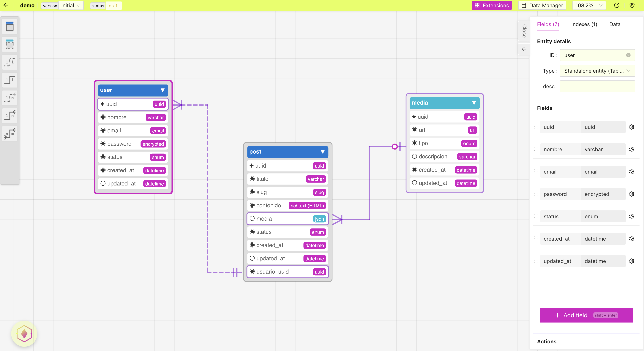Toggle required circle on media descripcion
Screen dimensions: 644x351
coord(414,156)
